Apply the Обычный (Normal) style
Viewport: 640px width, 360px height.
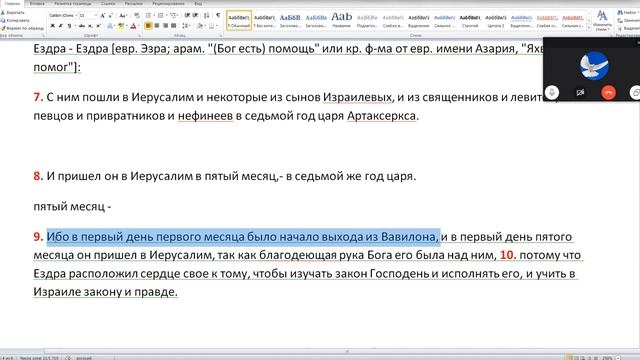tap(239, 20)
